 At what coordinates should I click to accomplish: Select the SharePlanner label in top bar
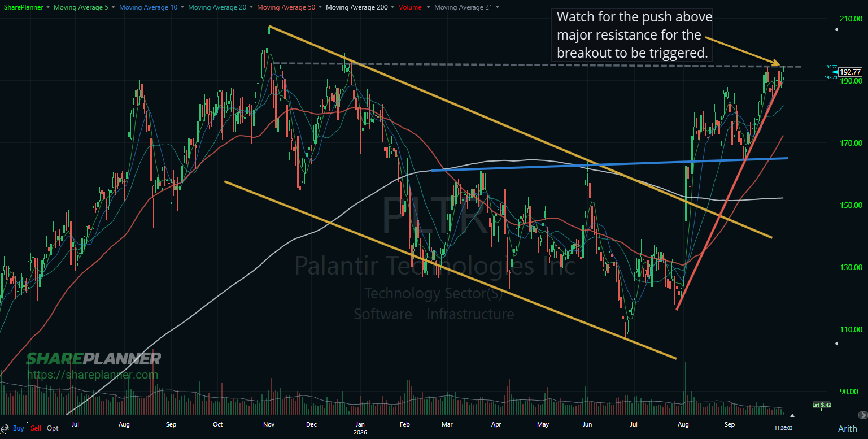[x=23, y=7]
